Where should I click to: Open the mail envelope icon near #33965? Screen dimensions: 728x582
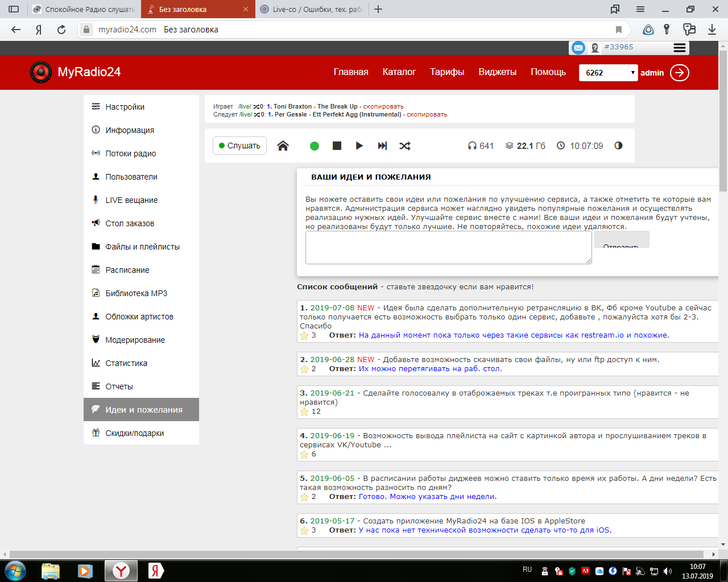point(578,48)
